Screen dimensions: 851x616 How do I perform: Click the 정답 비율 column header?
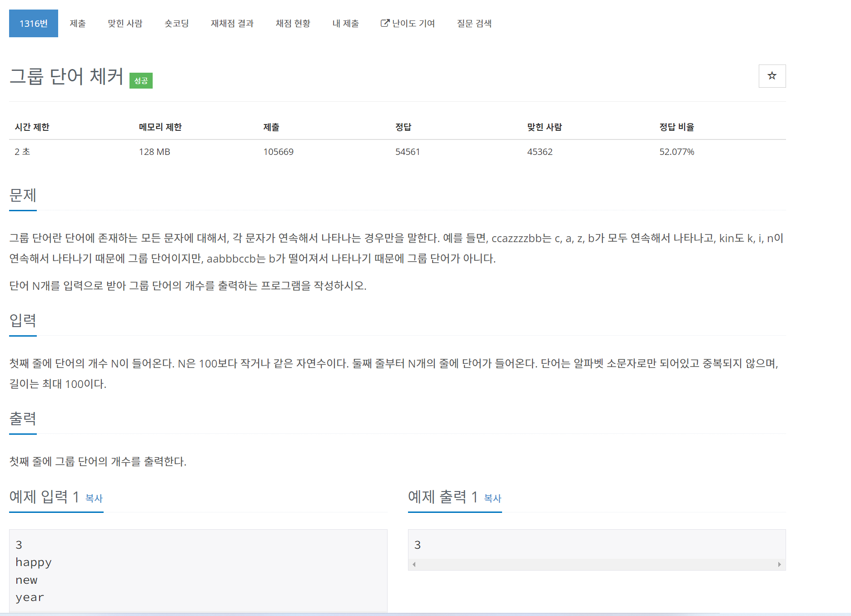tap(677, 127)
